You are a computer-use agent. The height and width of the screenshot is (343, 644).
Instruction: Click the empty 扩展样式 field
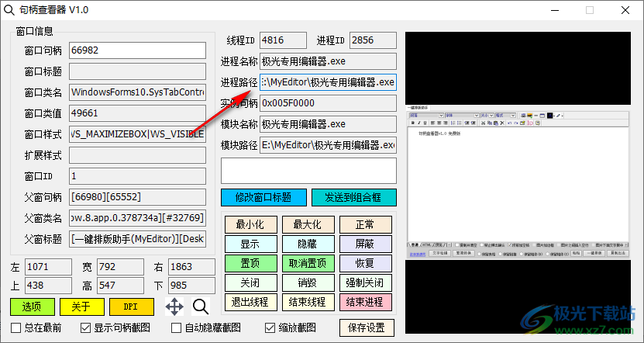click(138, 155)
